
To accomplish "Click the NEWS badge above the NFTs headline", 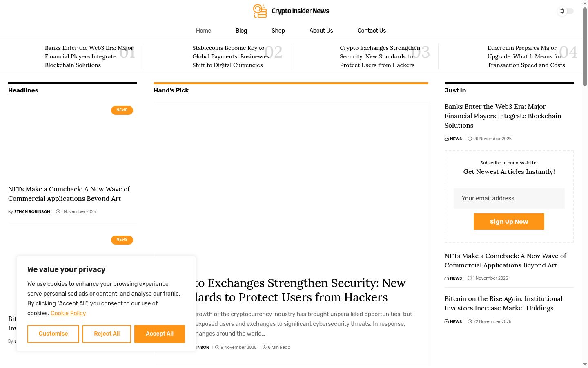I will tap(122, 110).
